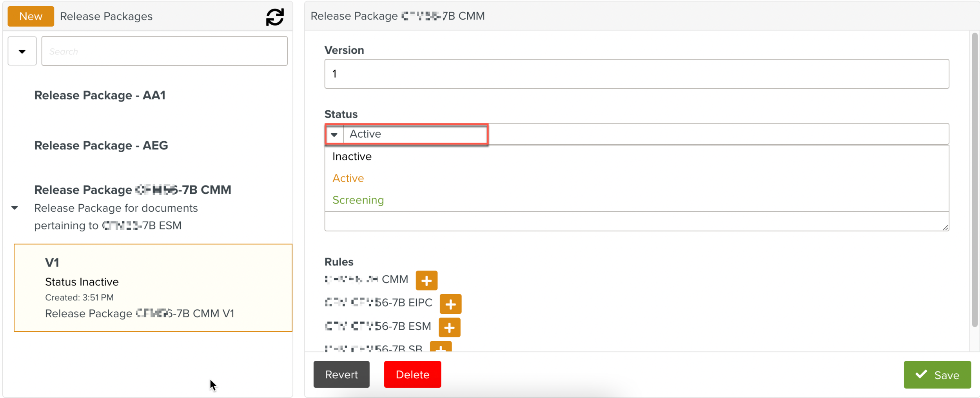This screenshot has width=980, height=398.
Task: Open the search filter dropdown arrow
Action: (x=22, y=51)
